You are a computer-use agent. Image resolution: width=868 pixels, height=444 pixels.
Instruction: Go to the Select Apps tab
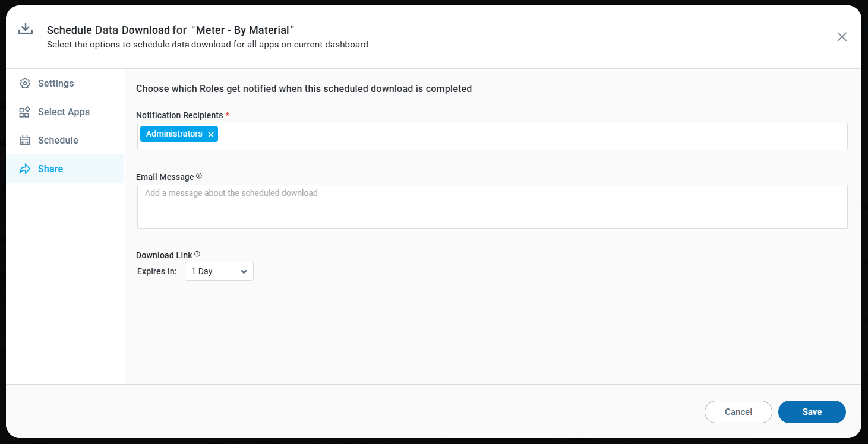pyautogui.click(x=64, y=112)
